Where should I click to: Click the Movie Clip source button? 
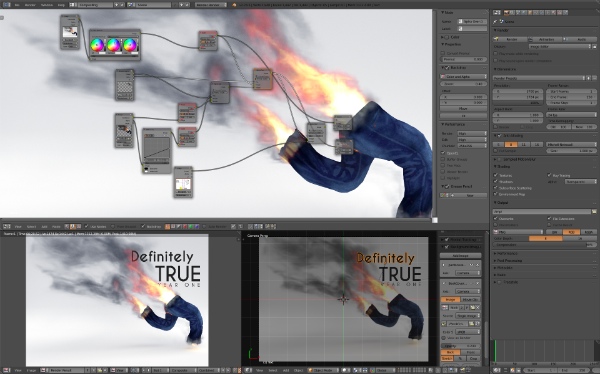click(470, 299)
